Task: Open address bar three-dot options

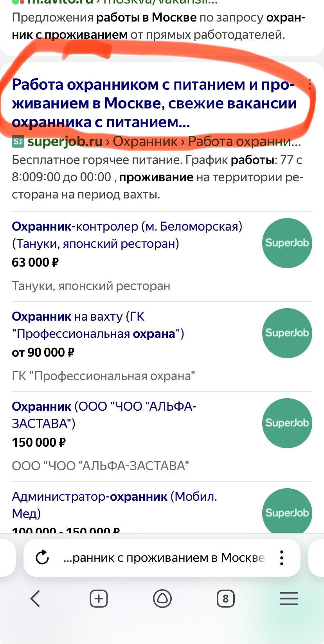Action: coord(282,557)
